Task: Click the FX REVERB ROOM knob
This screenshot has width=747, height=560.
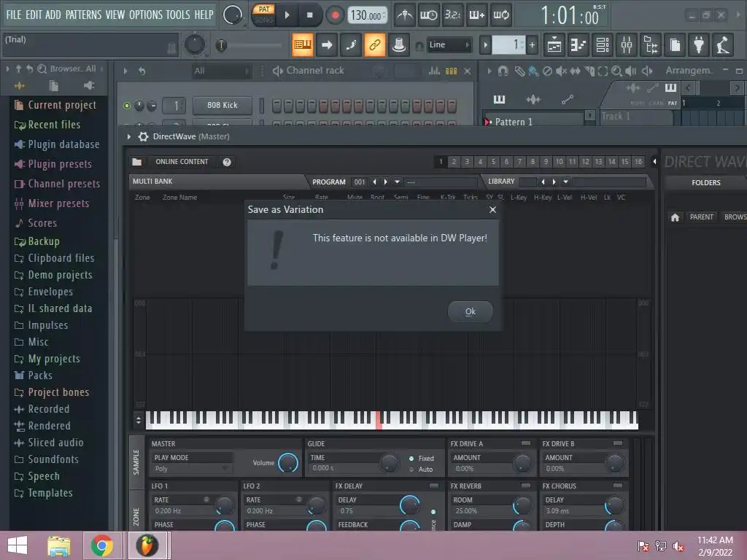Action: [x=522, y=505]
